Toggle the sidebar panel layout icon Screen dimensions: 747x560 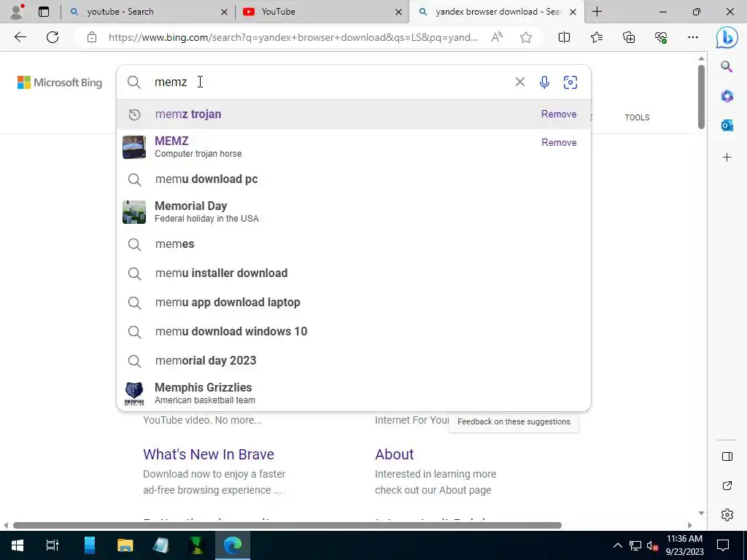[727, 456]
